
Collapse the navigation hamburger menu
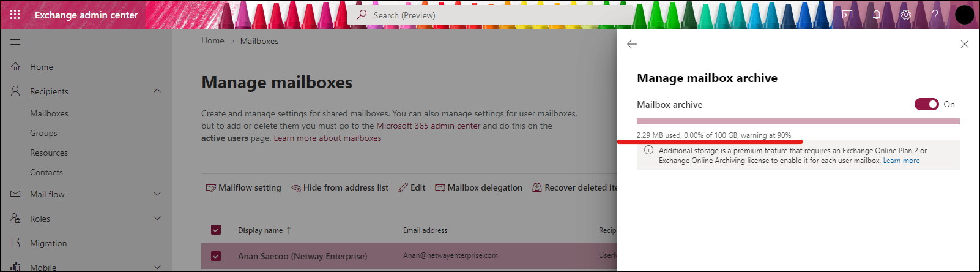[x=15, y=42]
